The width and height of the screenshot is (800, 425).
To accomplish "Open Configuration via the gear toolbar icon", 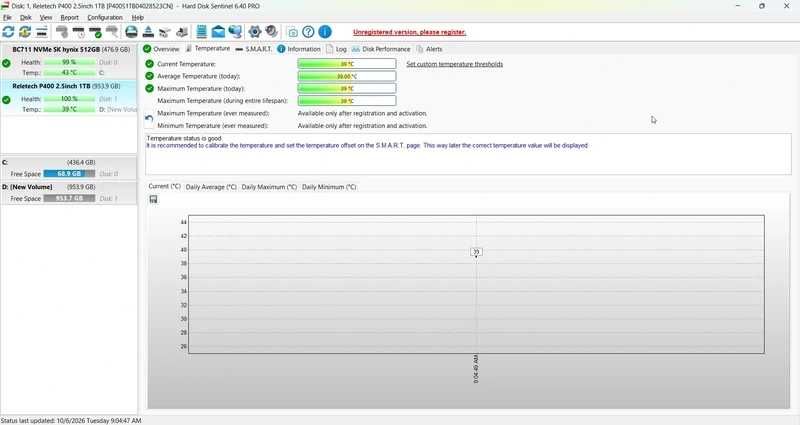I will 255,32.
